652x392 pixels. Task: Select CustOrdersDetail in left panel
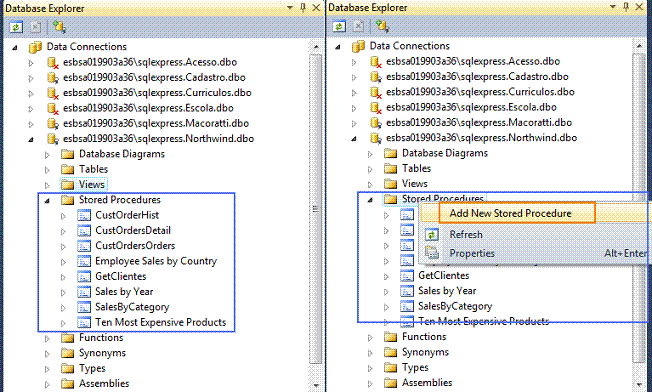click(x=133, y=230)
